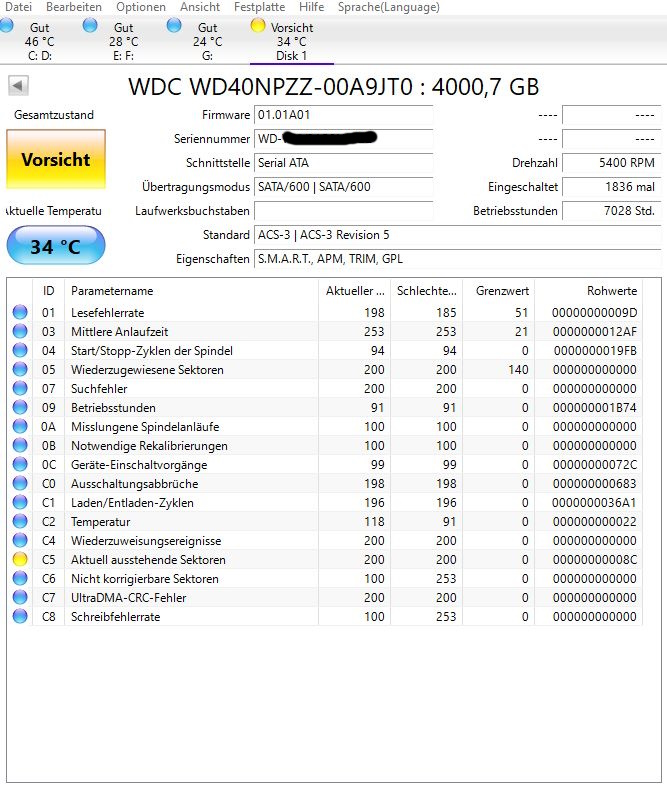Click the blue status icon for G:

pos(174,25)
